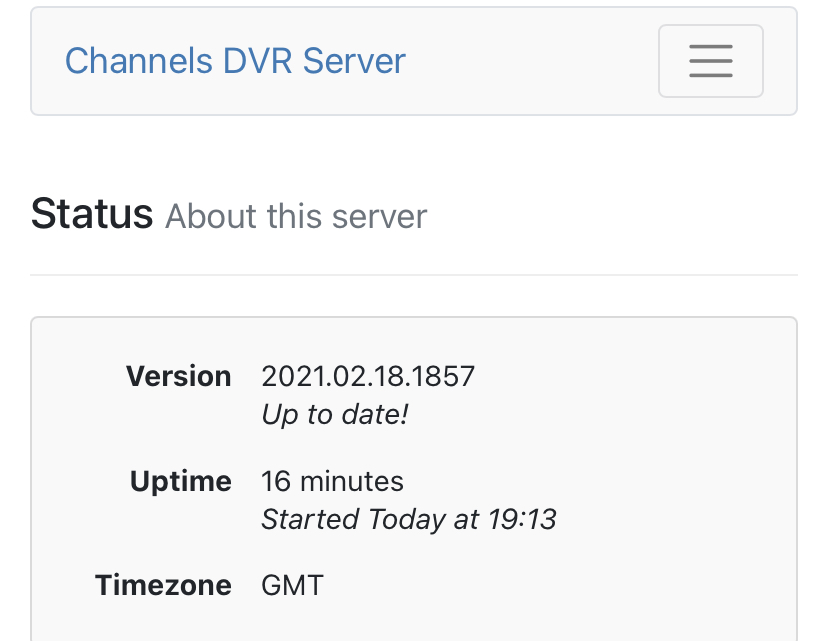Click the Channels DVR Server brand link
The width and height of the screenshot is (828, 641).
tap(235, 61)
